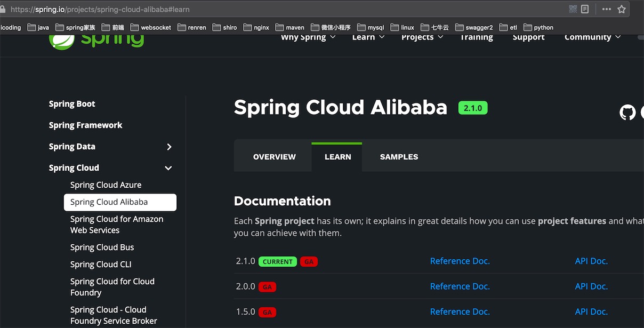The height and width of the screenshot is (328, 644).
Task: Open Spring Framework in the sidebar
Action: pyautogui.click(x=85, y=125)
